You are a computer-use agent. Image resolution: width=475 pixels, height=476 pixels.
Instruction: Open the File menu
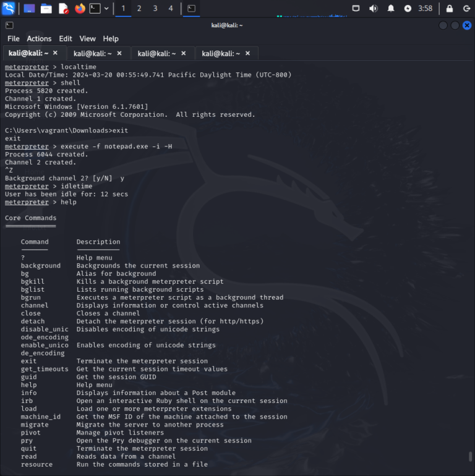[x=13, y=39]
